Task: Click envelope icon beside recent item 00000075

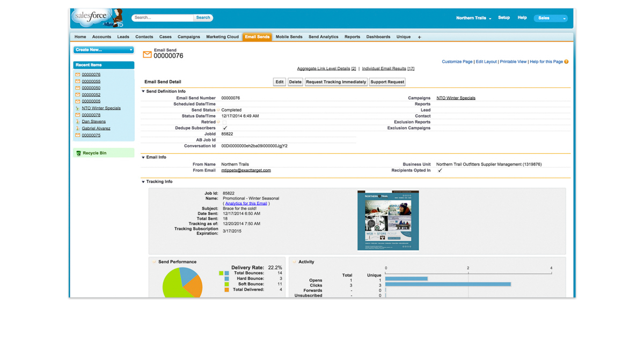Action: (78, 135)
